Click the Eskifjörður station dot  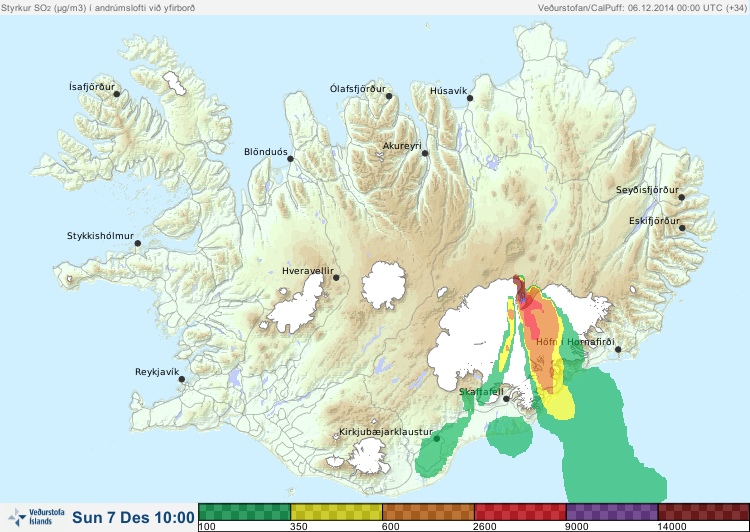pyautogui.click(x=682, y=228)
